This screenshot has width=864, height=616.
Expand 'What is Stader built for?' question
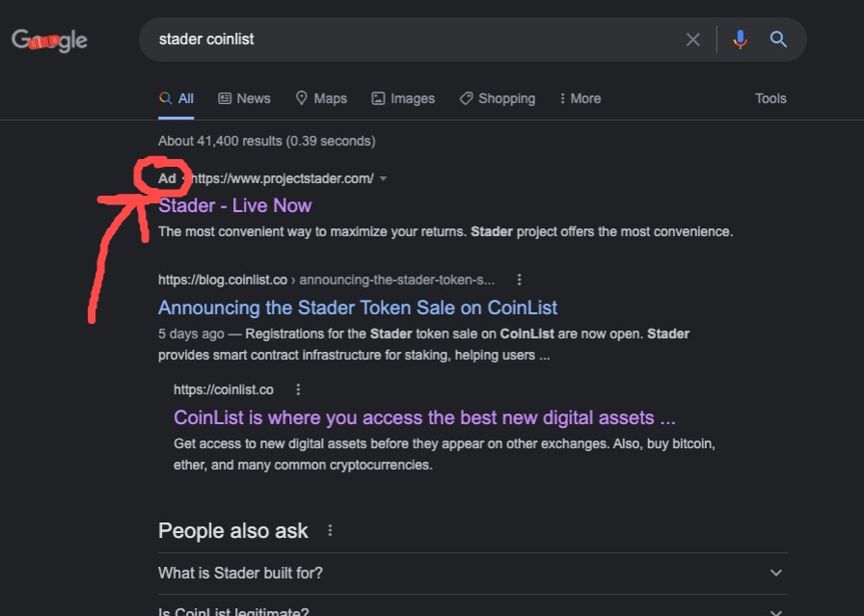472,573
